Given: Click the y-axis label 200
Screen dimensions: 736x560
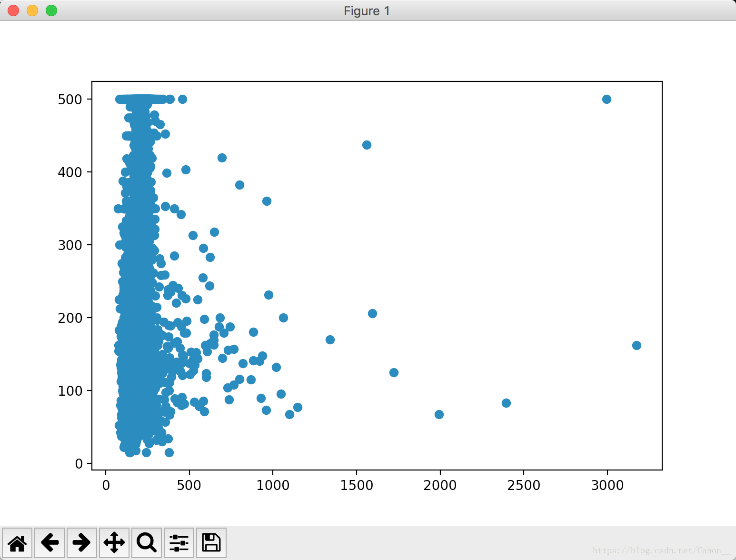Looking at the screenshot, I should [70, 318].
